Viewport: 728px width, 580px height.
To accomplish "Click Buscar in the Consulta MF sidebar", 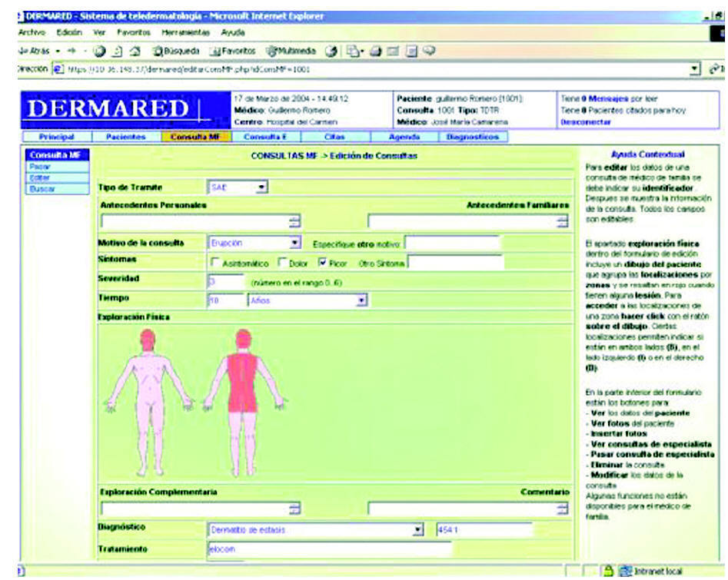I will click(x=38, y=189).
